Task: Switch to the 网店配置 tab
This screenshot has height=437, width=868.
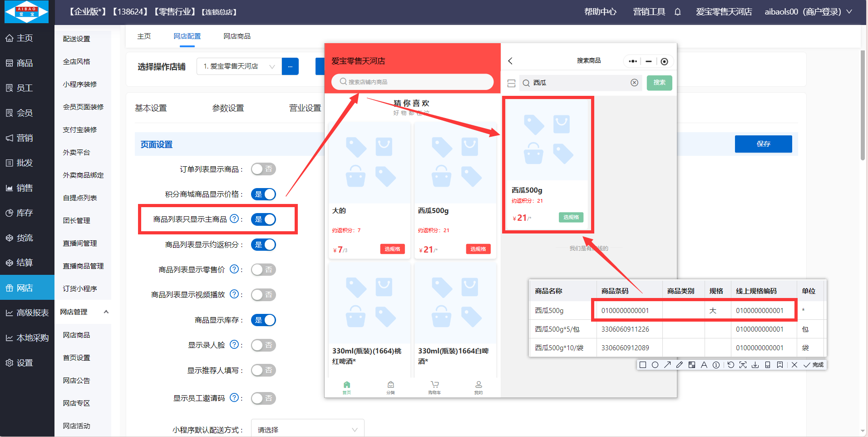Action: (187, 36)
